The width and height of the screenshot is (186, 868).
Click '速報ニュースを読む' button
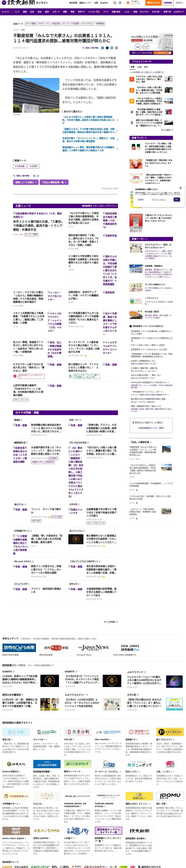click(x=26, y=182)
